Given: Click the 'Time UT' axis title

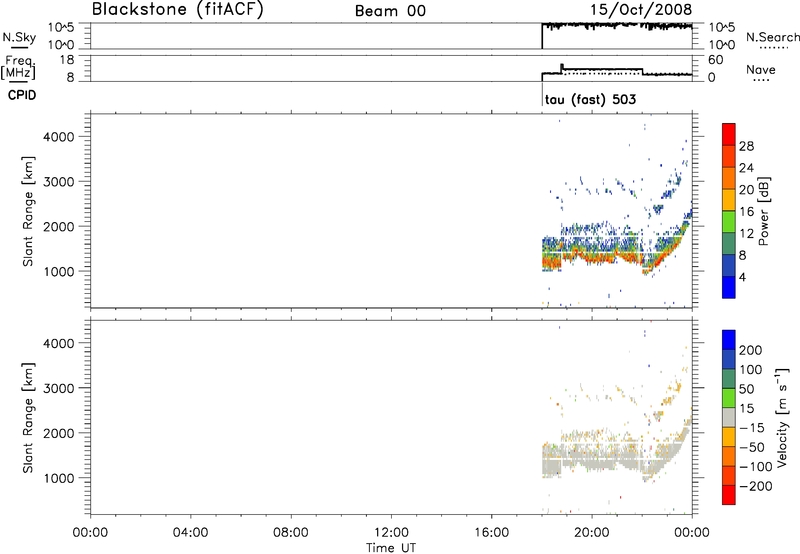Looking at the screenshot, I should click(391, 547).
